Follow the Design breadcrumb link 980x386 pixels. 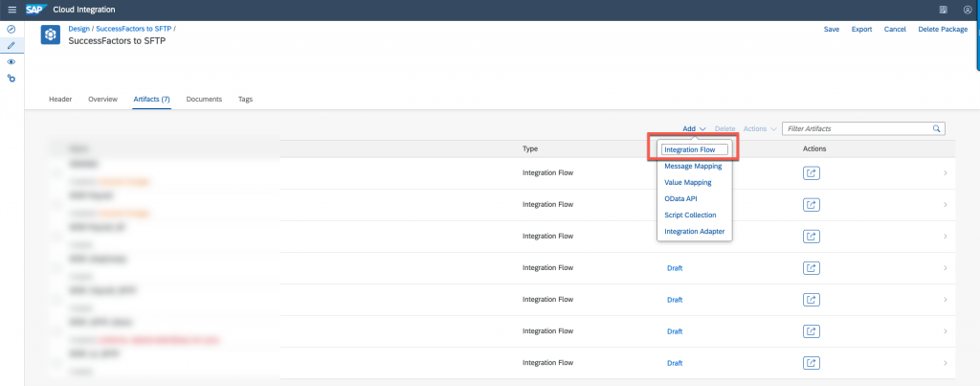(x=78, y=29)
